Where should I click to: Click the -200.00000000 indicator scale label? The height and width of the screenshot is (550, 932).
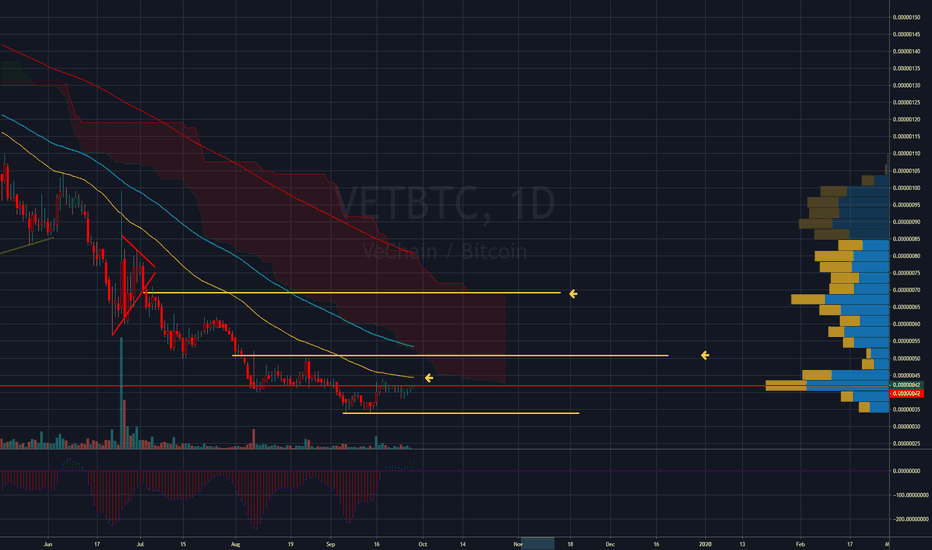[910, 519]
